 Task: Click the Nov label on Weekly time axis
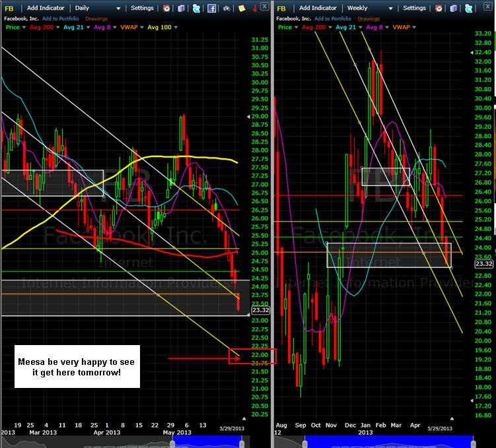tap(331, 426)
